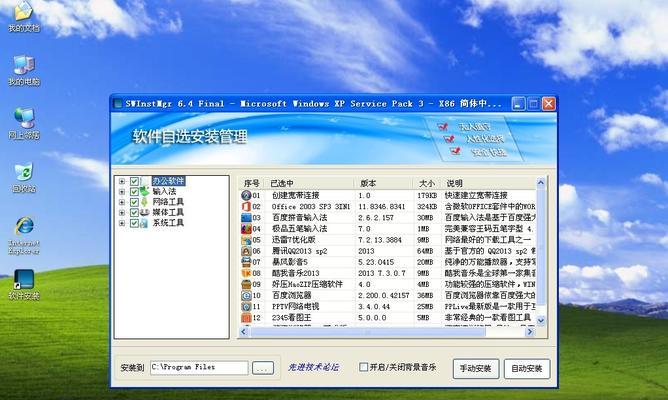
Task: Click the 百度浏览器 row icon
Action: point(246,295)
